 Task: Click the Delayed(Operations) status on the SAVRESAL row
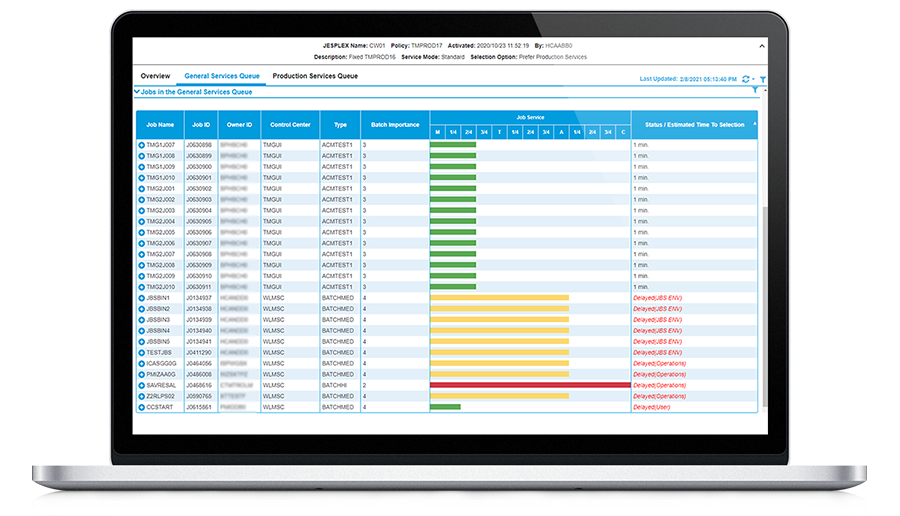coord(660,385)
